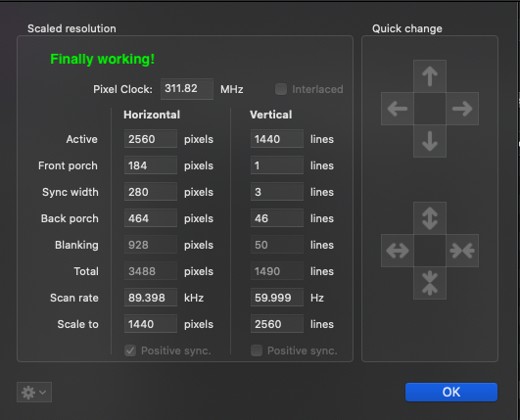Image resolution: width=520 pixels, height=420 pixels.
Task: Edit Vertical Scan rate field 59.999
Action: (277, 298)
